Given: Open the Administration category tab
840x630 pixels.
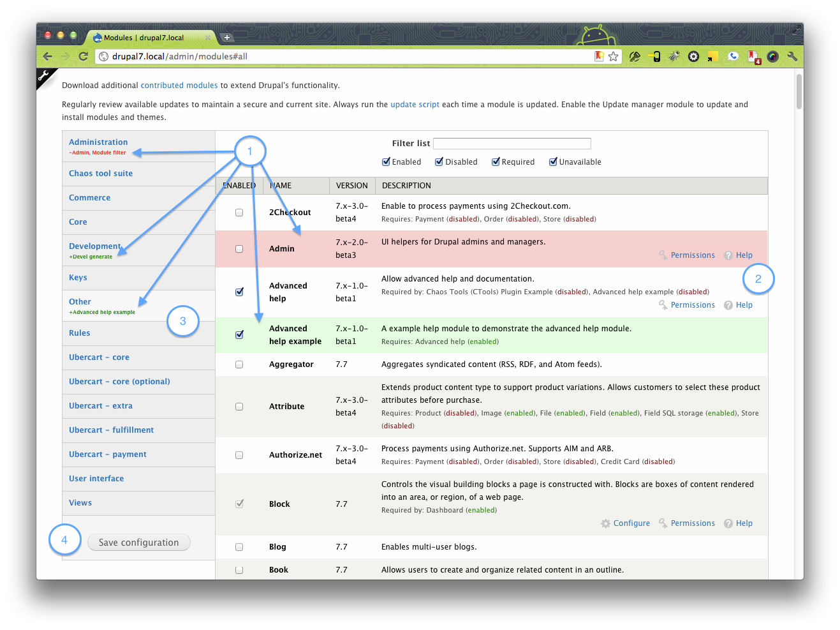Looking at the screenshot, I should click(x=138, y=146).
